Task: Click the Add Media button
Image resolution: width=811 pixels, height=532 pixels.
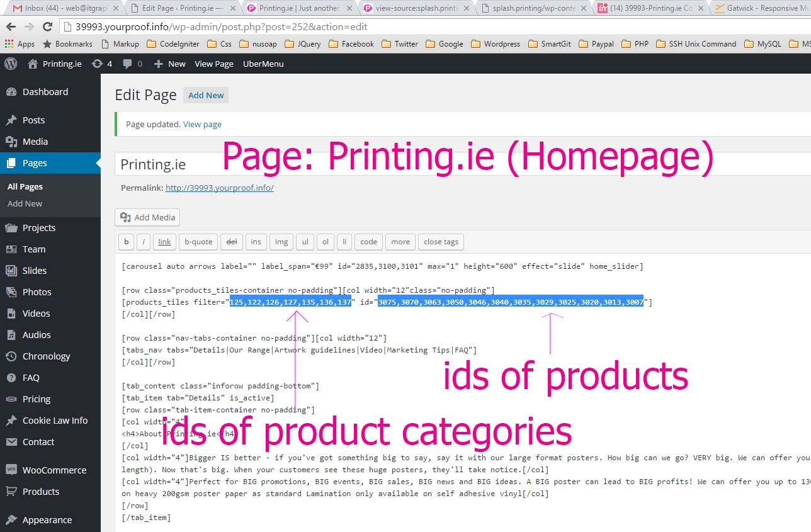Action: (x=148, y=217)
